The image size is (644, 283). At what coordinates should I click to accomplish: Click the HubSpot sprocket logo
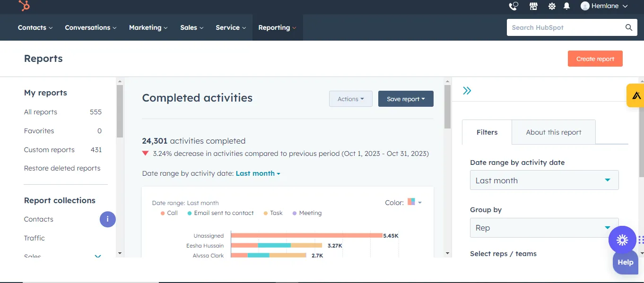pyautogui.click(x=24, y=6)
